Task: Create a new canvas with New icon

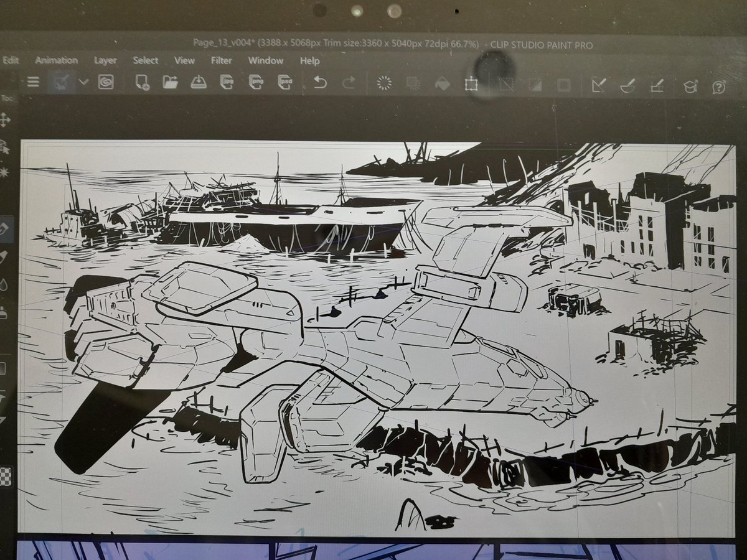Action: click(x=142, y=82)
